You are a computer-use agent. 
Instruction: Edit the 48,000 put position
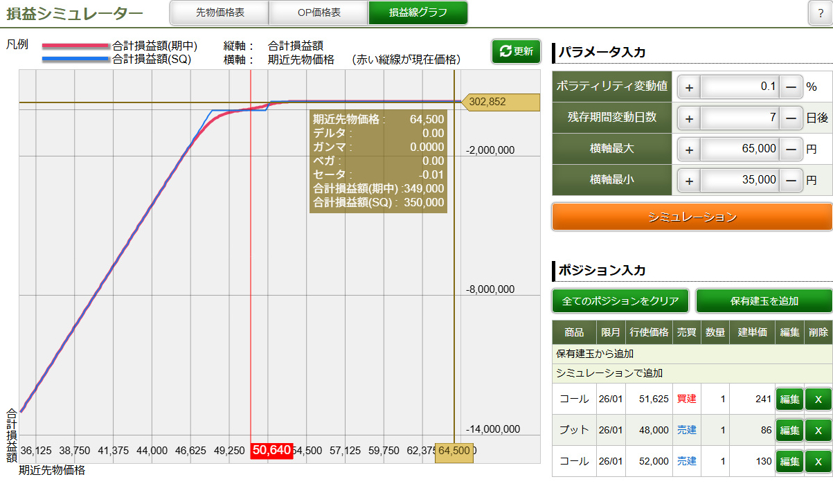tap(789, 431)
